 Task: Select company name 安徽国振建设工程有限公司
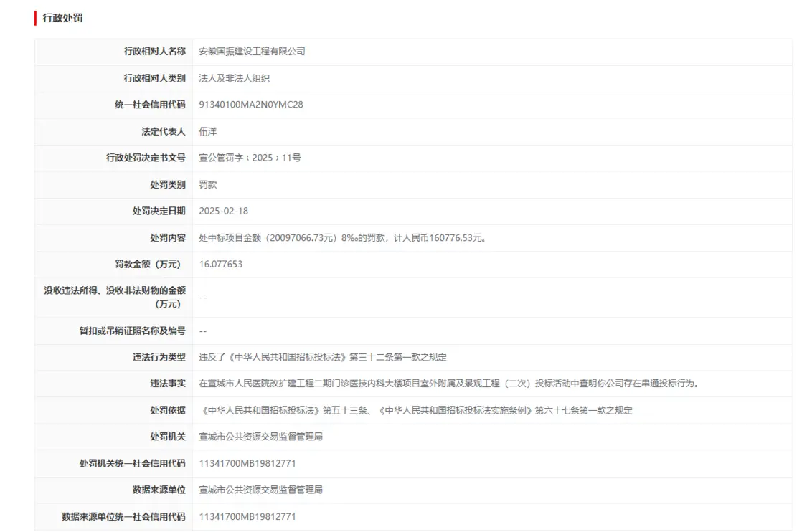coord(252,52)
